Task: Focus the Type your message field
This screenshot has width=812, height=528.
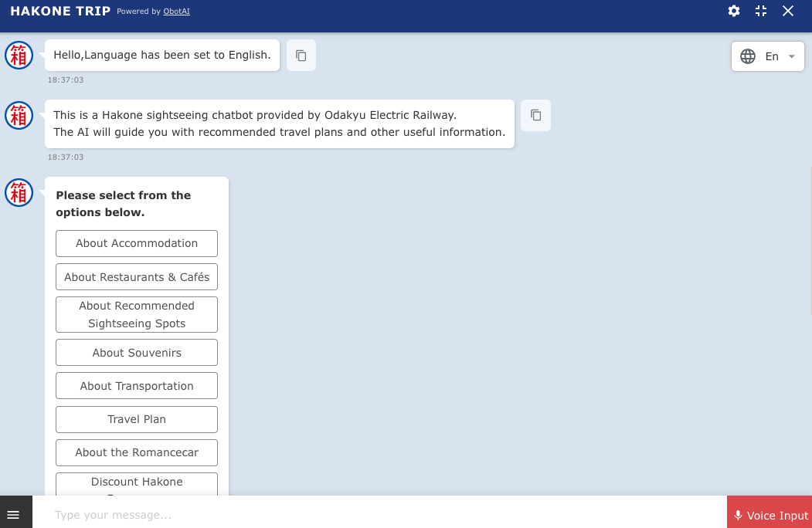Action: [x=379, y=515]
